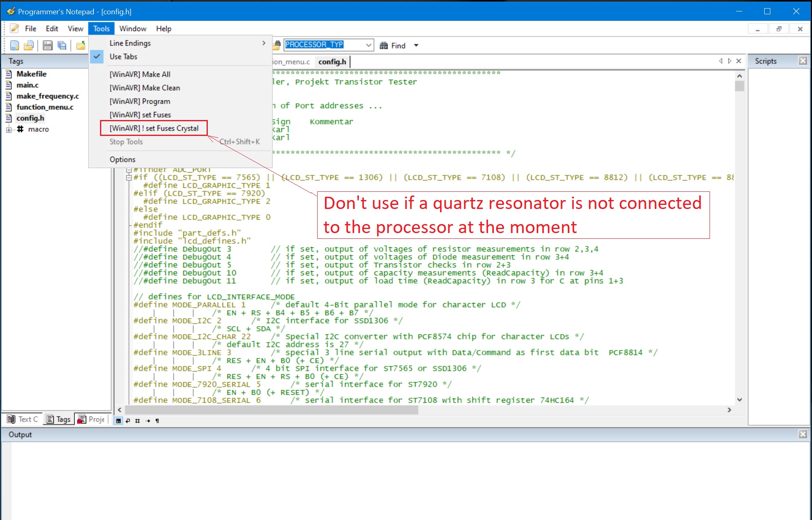Image resolution: width=812 pixels, height=520 pixels.
Task: Open the Help menu
Action: [164, 29]
